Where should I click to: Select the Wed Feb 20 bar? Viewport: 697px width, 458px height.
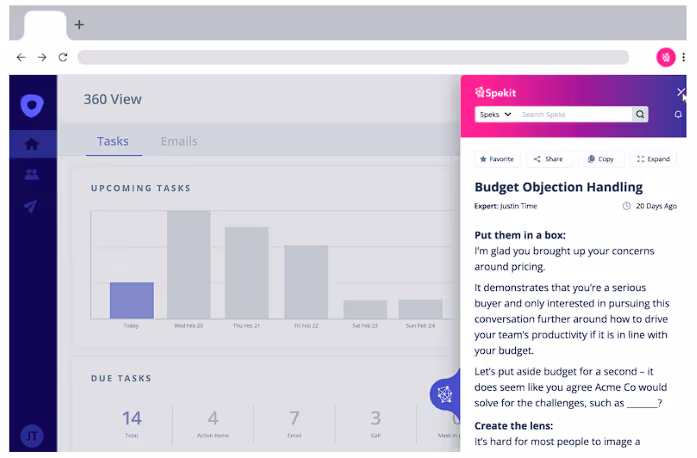188,265
